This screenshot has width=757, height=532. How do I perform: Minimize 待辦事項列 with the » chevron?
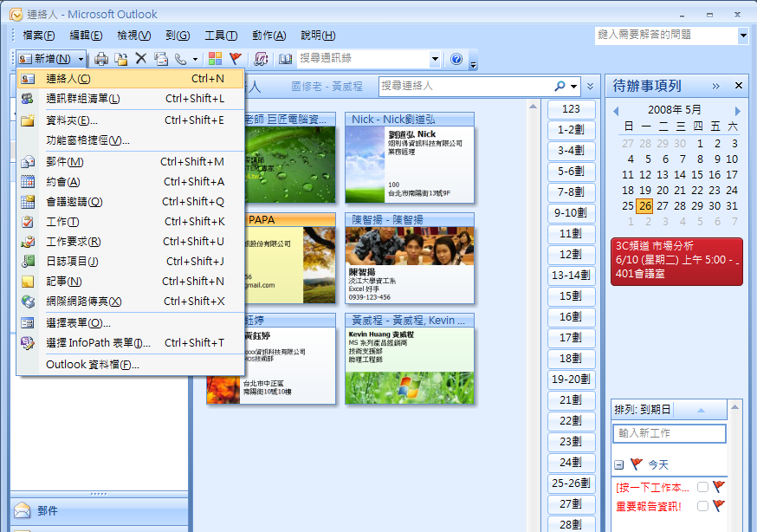click(716, 86)
